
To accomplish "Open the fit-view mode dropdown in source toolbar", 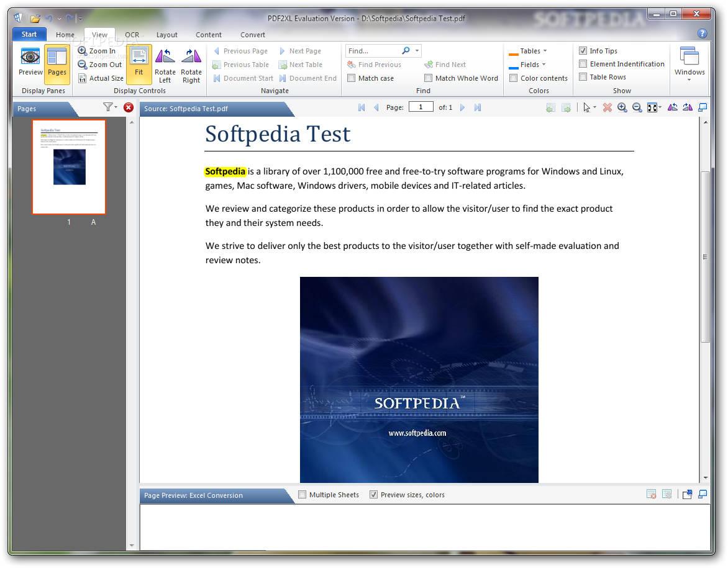I will click(654, 107).
